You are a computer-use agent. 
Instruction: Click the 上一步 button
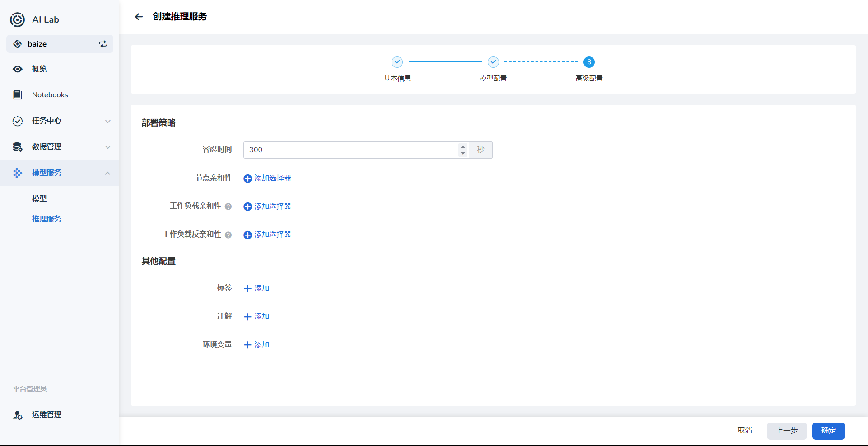pos(787,431)
